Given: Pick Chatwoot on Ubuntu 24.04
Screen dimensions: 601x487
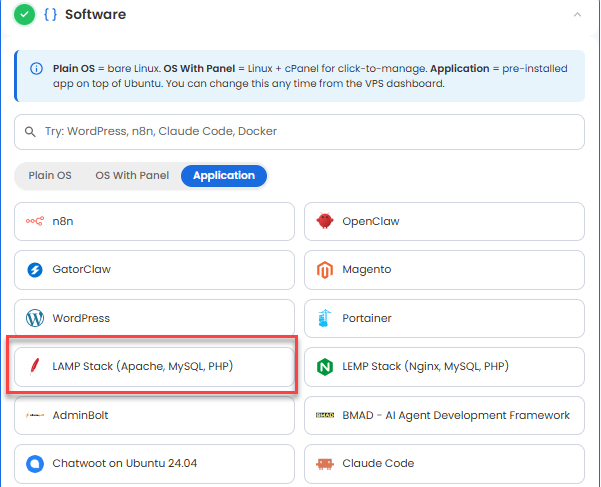Looking at the screenshot, I should (154, 464).
